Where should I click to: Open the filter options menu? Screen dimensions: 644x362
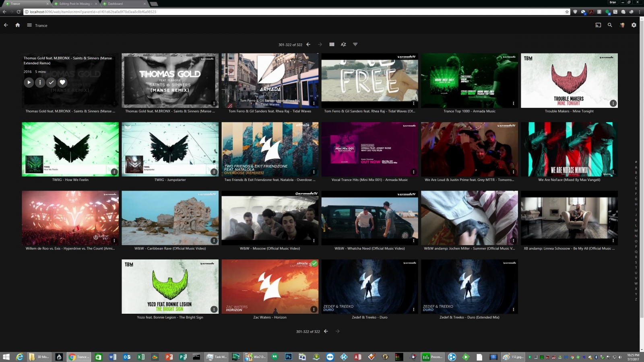click(x=355, y=44)
